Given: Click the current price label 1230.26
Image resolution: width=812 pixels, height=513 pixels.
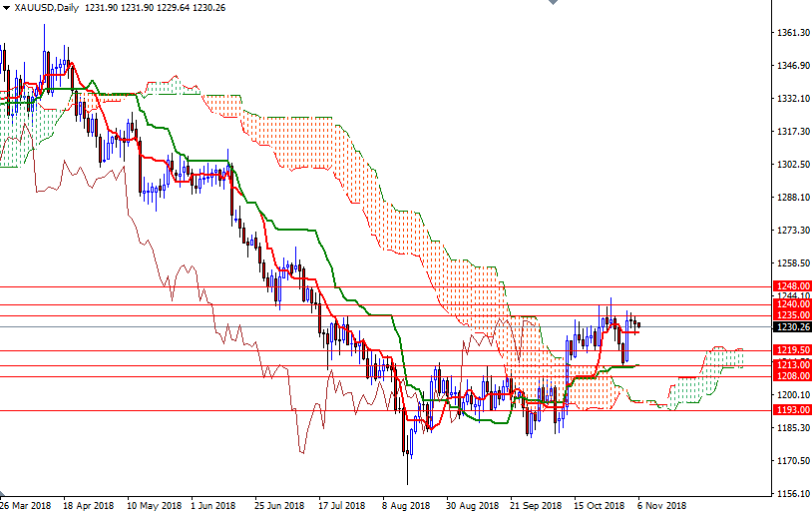Looking at the screenshot, I should click(791, 325).
